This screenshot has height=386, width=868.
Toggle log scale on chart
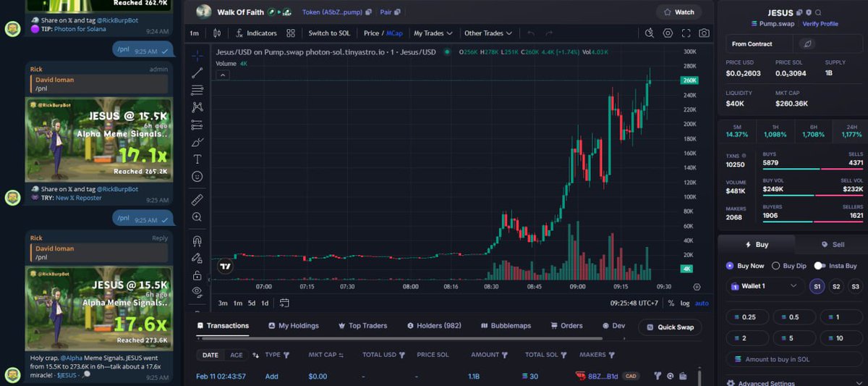[x=685, y=303]
